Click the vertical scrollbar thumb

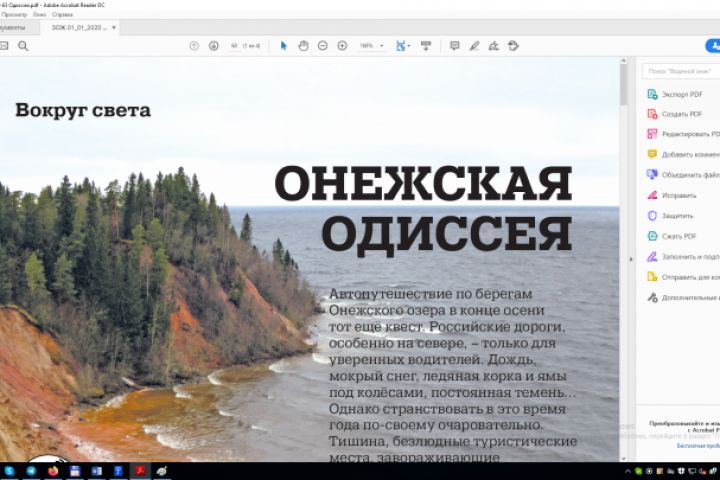pos(623,85)
